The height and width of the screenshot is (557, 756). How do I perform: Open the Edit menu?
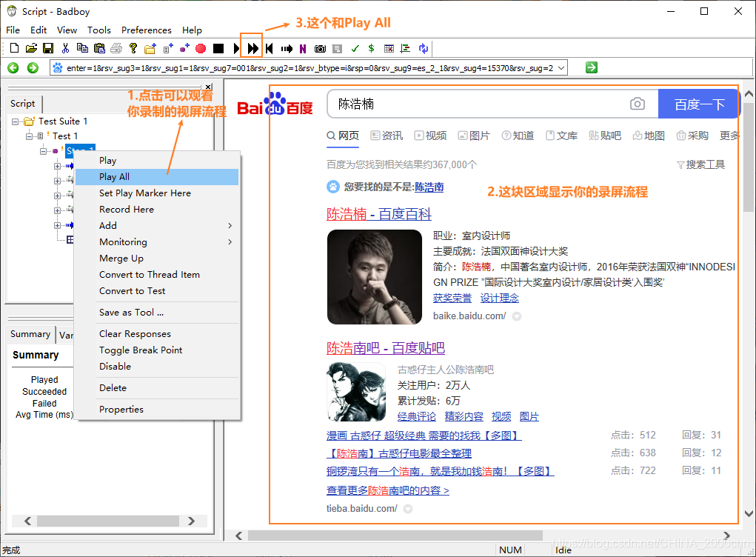point(38,30)
